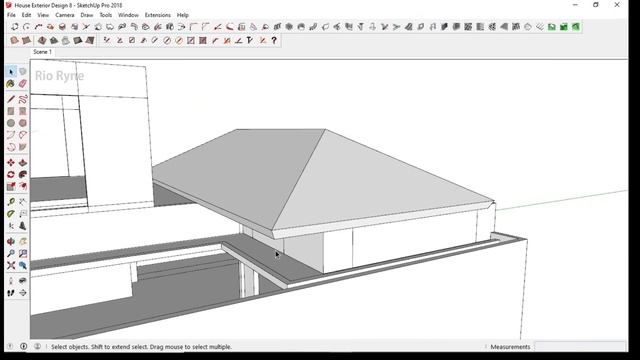This screenshot has width=640, height=360.
Task: Open the Camera menu
Action: pyautogui.click(x=65, y=15)
